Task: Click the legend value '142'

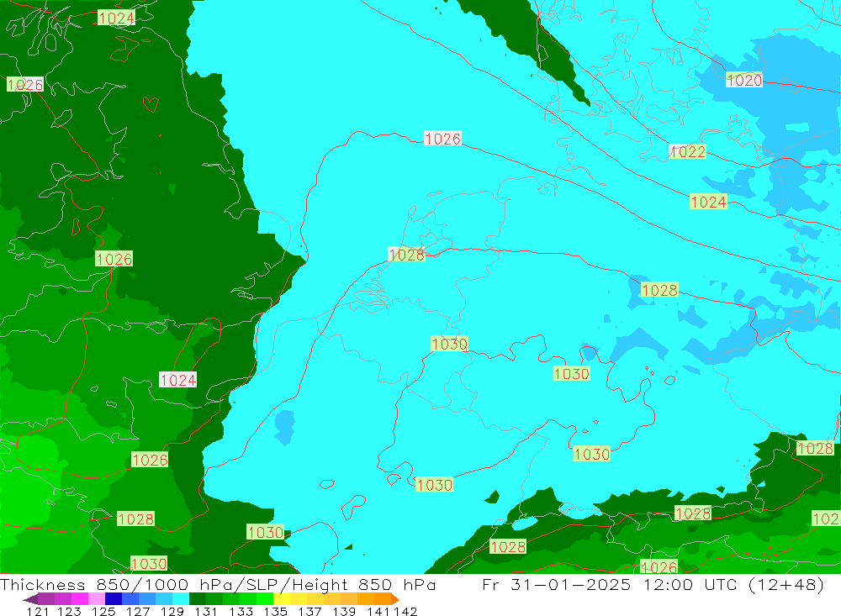Action: (405, 611)
